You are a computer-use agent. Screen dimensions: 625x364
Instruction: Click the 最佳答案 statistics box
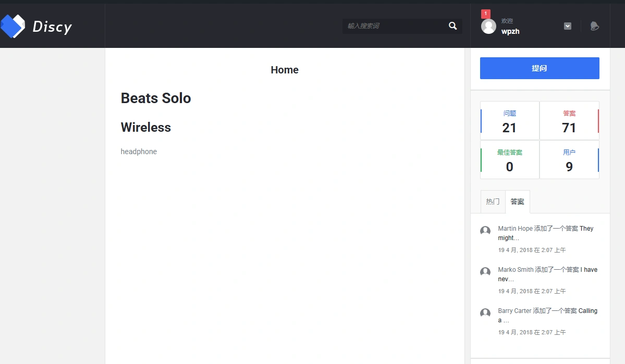tap(509, 160)
